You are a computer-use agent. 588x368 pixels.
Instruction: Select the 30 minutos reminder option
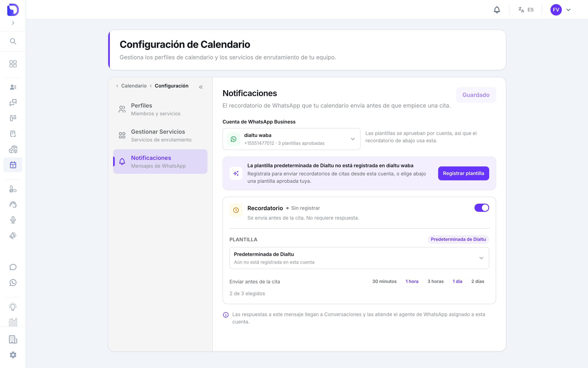point(384,281)
